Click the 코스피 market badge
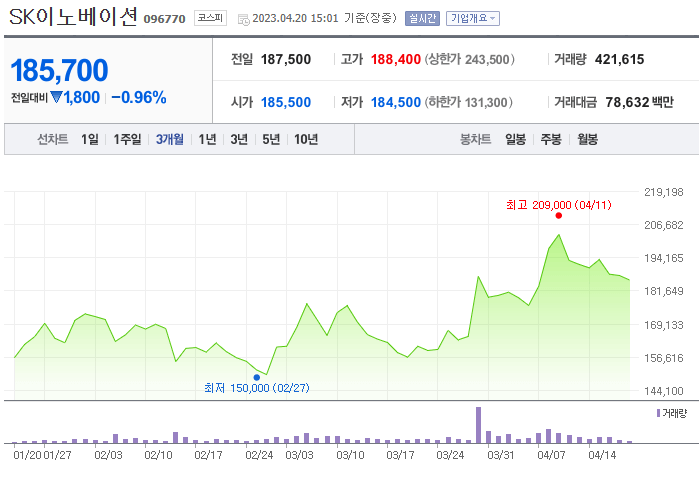 [210, 18]
